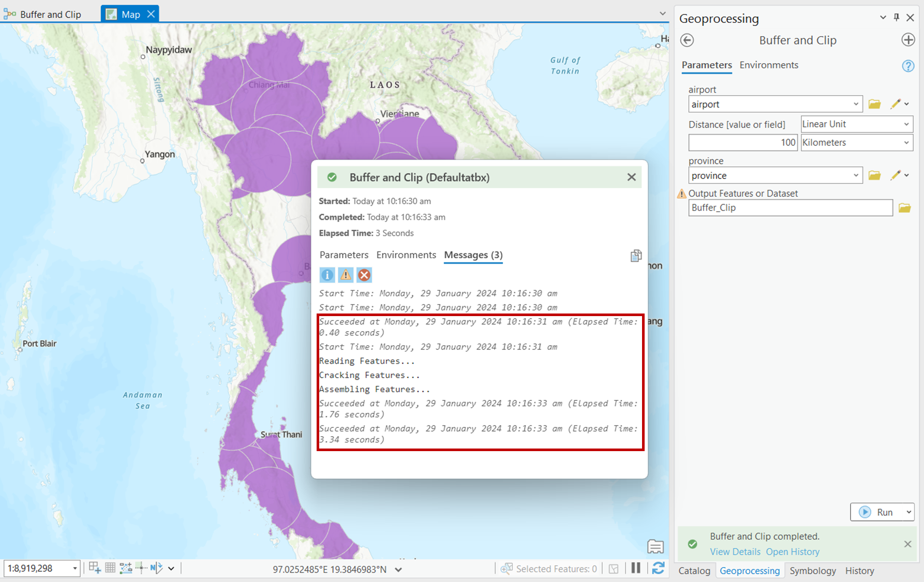The image size is (924, 582).
Task: Click the add Buffer and Clip to project icon
Action: (x=908, y=39)
